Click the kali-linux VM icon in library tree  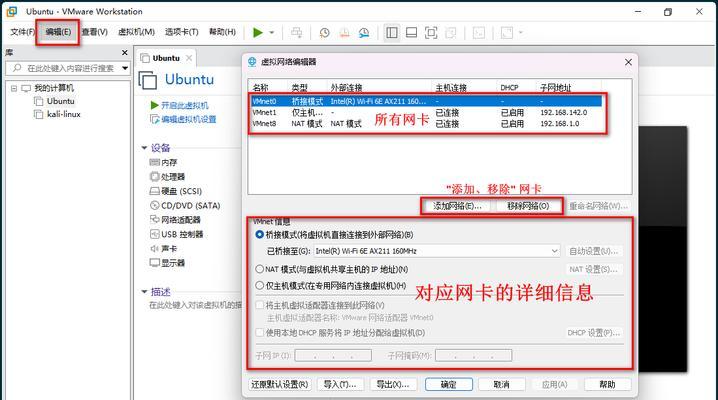click(x=39, y=114)
